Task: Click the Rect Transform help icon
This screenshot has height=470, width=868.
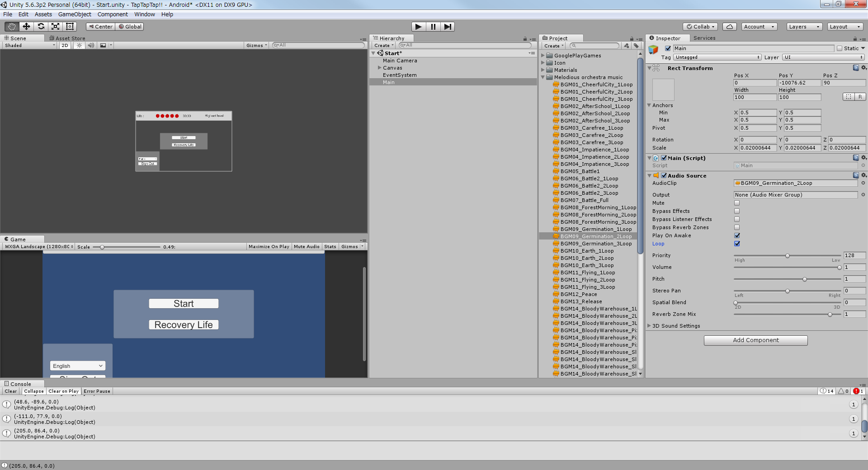Action: click(856, 68)
